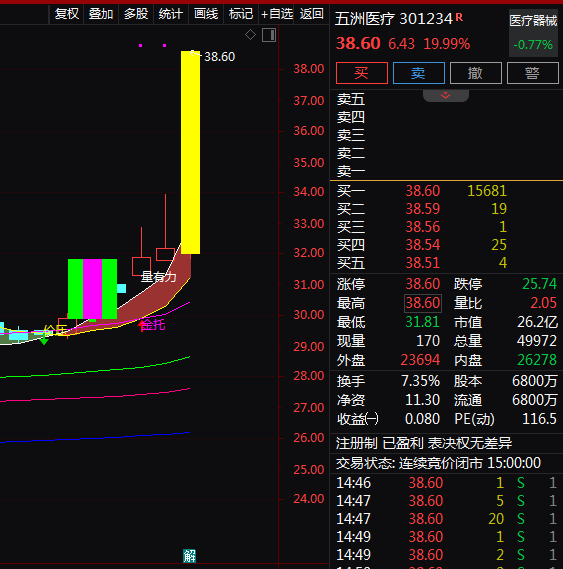Click the 市值 value 26.2亿
The image size is (563, 569).
pos(537,322)
